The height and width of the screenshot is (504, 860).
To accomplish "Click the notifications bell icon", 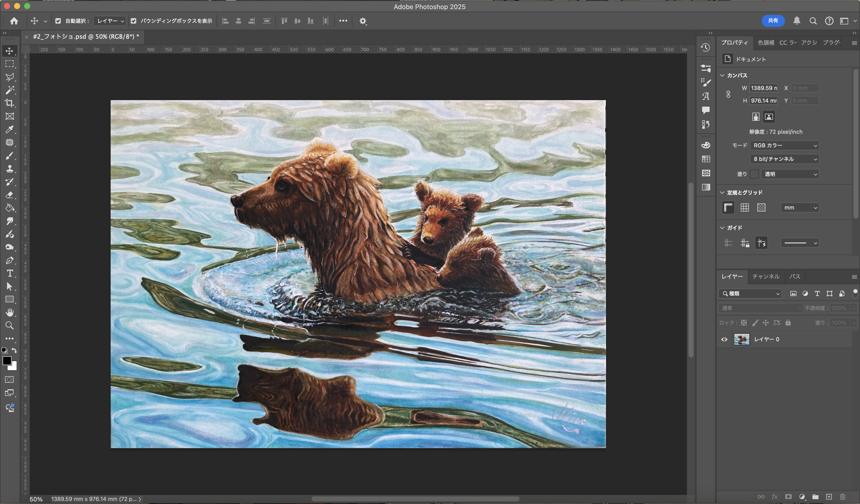I will point(797,21).
